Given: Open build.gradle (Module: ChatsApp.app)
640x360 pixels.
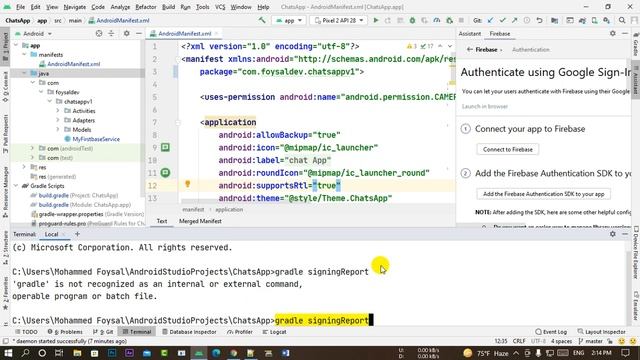Looking at the screenshot, I should click(x=81, y=204).
